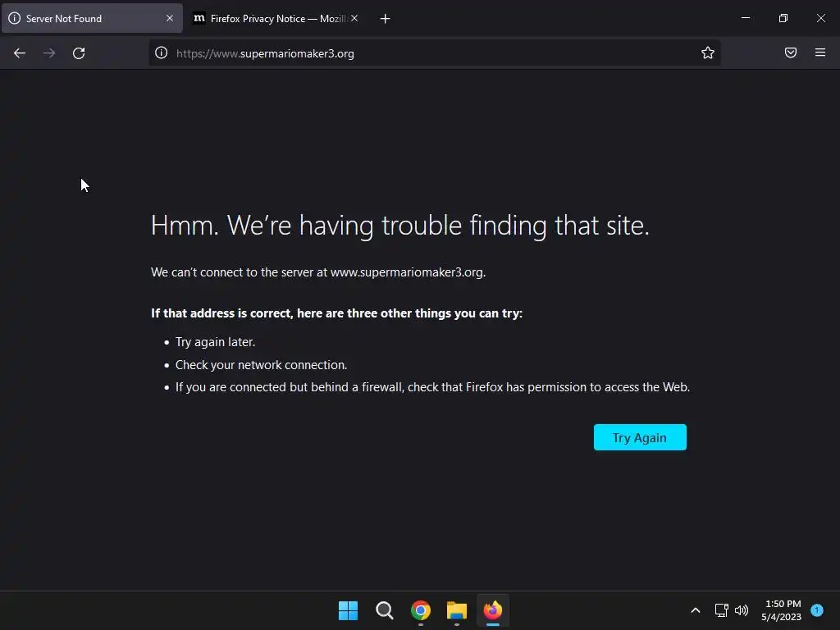Click the 'Try again later.' bullet text
Viewport: 840px width, 630px height.
pos(216,342)
